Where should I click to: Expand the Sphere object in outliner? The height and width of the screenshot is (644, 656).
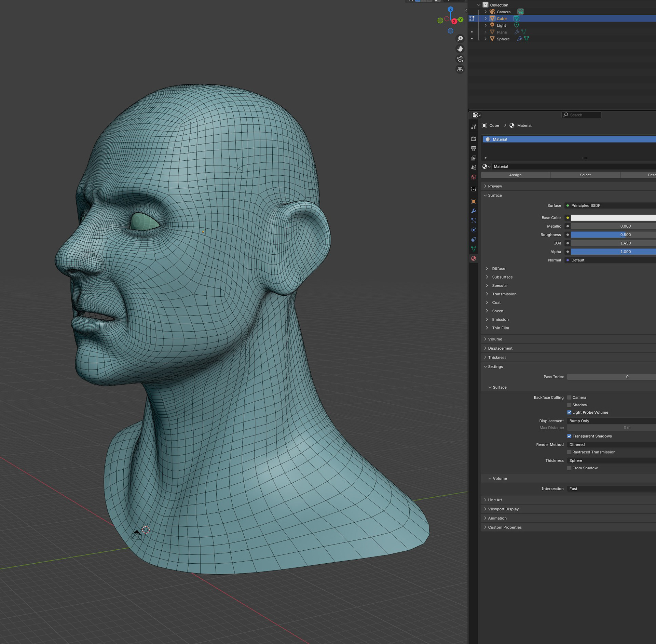coord(486,39)
